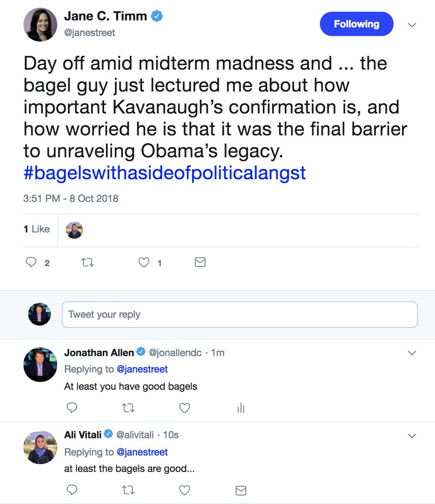Like the main tweet about the bagel guy
The image size is (435, 504).
[x=144, y=262]
